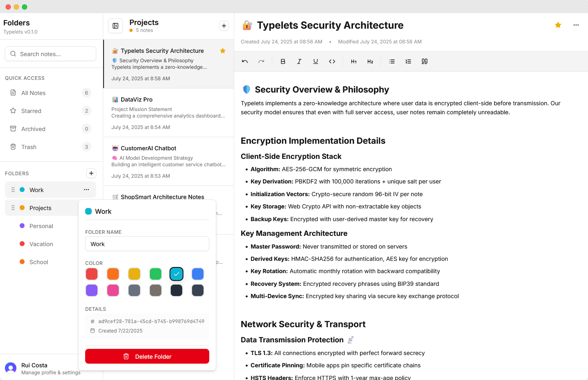588x380 pixels.
Task: Click the All Notes count badge 6
Action: pyautogui.click(x=86, y=93)
